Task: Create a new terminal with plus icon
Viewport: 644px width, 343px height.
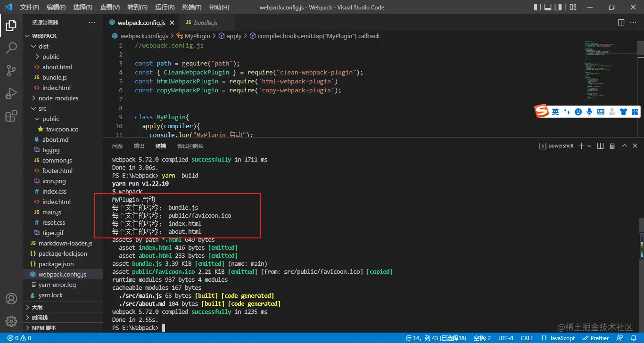Action: pyautogui.click(x=581, y=146)
